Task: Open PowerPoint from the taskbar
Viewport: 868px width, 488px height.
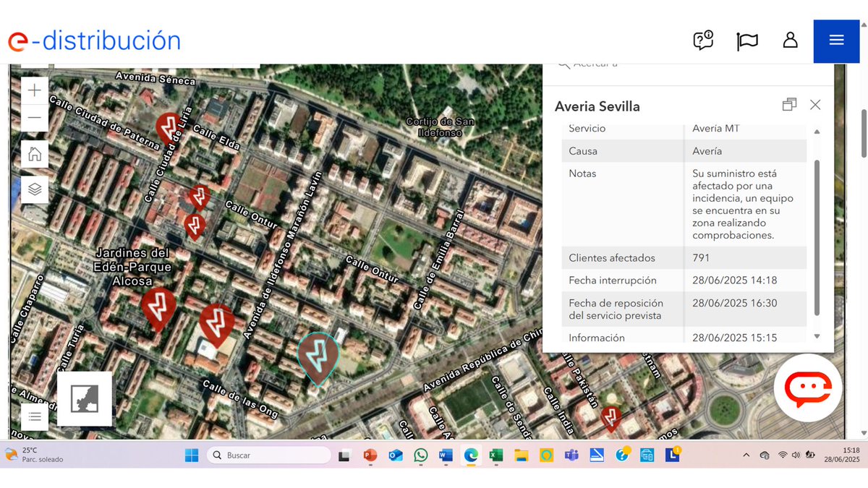Action: point(370,455)
